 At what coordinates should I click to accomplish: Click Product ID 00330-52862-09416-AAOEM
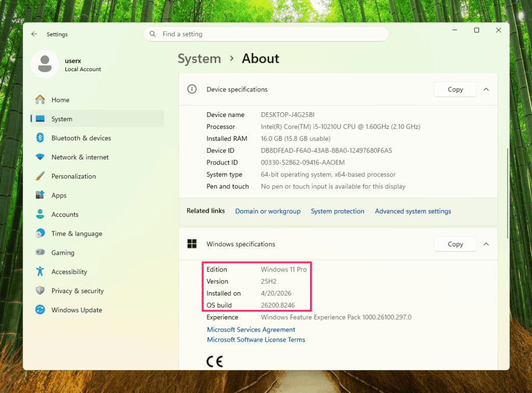303,162
